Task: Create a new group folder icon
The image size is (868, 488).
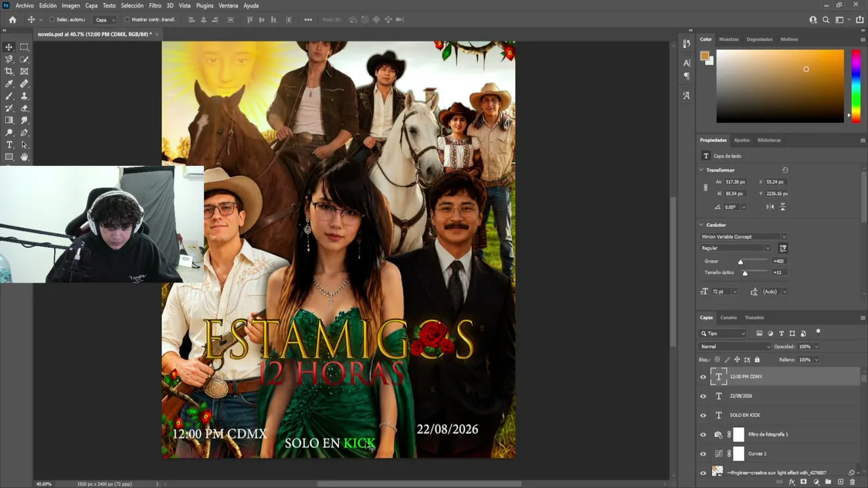Action: coord(828,482)
